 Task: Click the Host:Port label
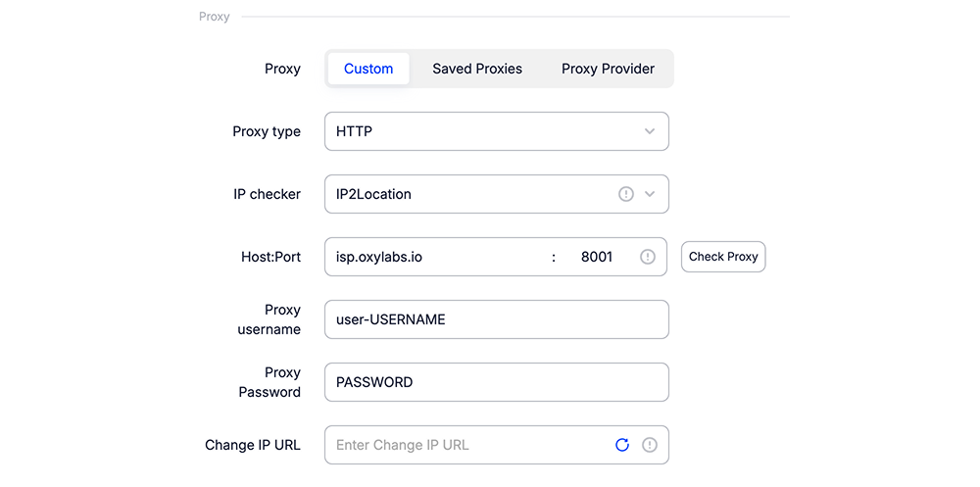[x=270, y=257]
